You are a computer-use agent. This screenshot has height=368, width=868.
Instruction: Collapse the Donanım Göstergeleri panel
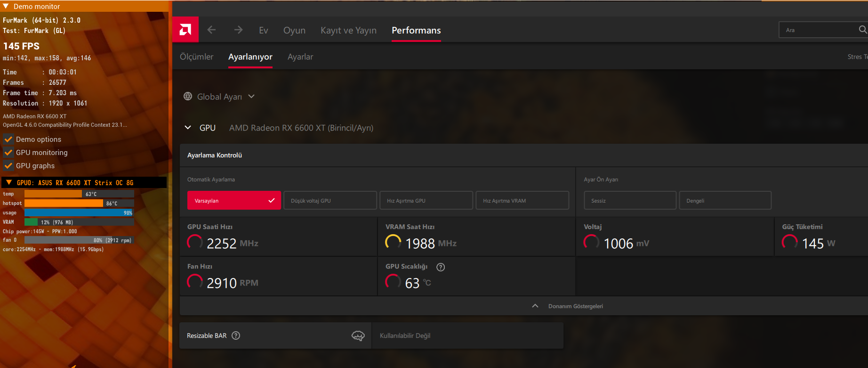(x=535, y=306)
